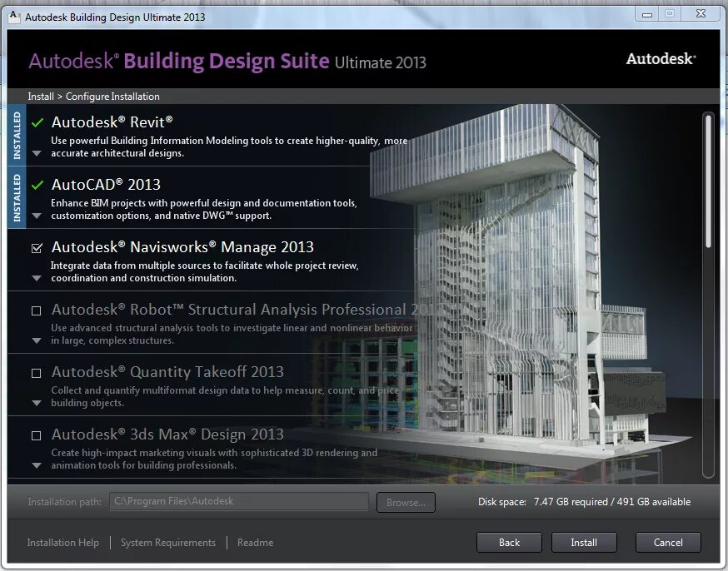Expand the AutoCAD 2013 configuration arrow

(x=37, y=216)
